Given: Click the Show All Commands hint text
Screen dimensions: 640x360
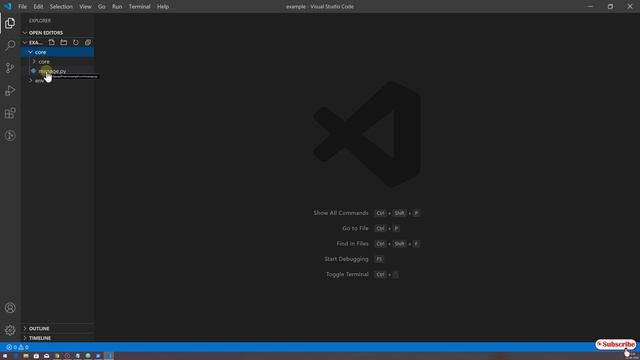Looking at the screenshot, I should coord(341,213).
